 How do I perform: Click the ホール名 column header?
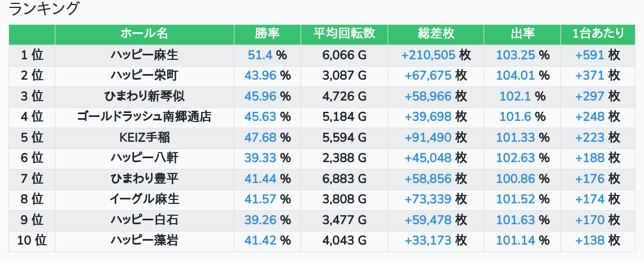click(x=144, y=34)
